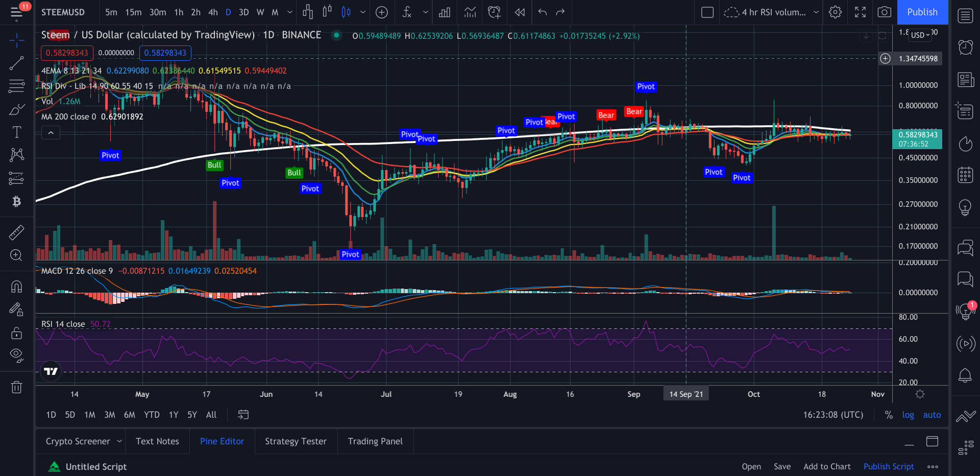Open the financials bar chart icon
Viewport: 980px width, 476px height.
click(x=445, y=12)
